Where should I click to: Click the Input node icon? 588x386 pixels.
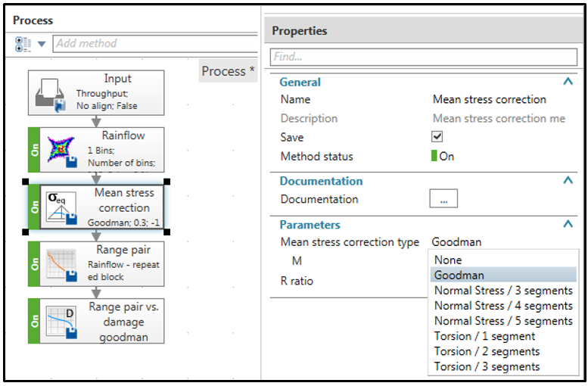tap(53, 93)
